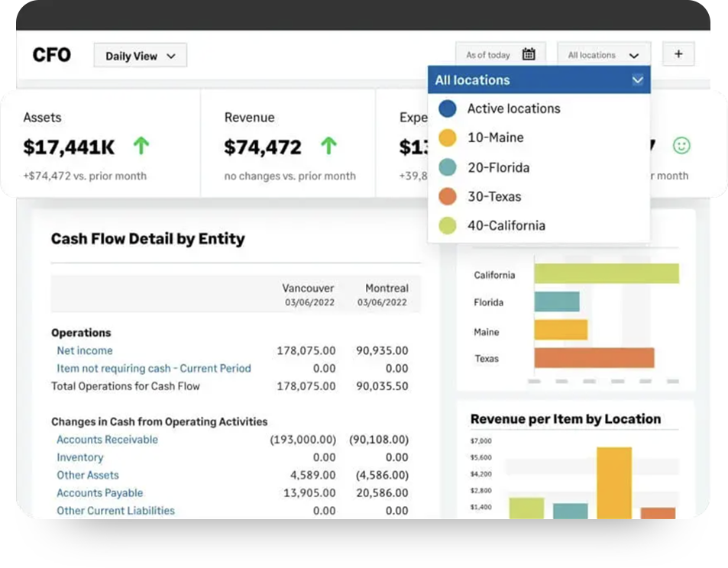The width and height of the screenshot is (728, 568).
Task: Choose 20-Florida from the locations list
Action: [x=498, y=167]
